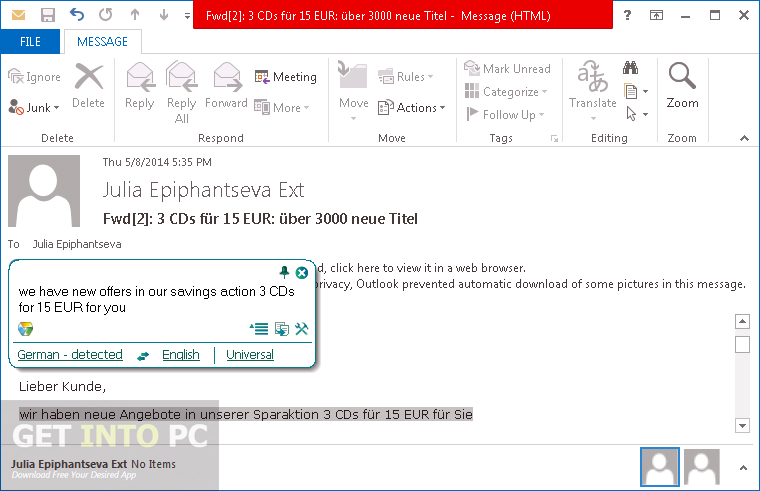760x491 pixels.
Task: Open the Select cursor dropdown
Action: point(637,114)
